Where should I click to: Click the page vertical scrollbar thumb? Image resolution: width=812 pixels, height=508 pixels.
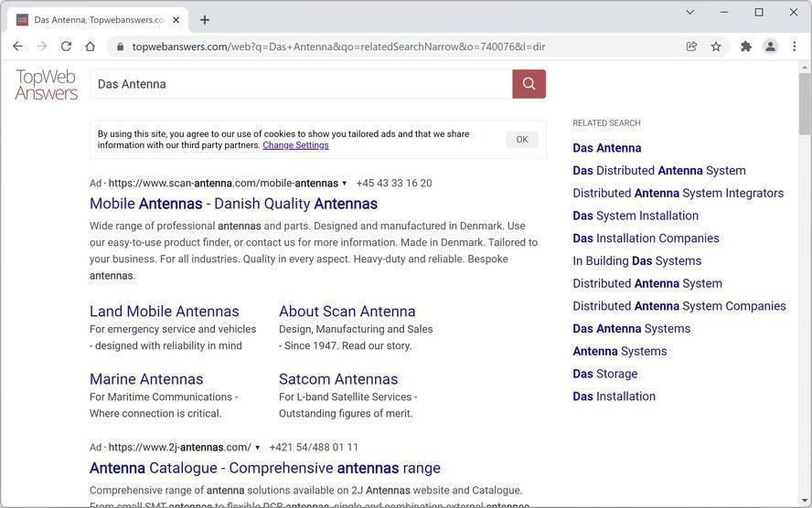tap(805, 103)
